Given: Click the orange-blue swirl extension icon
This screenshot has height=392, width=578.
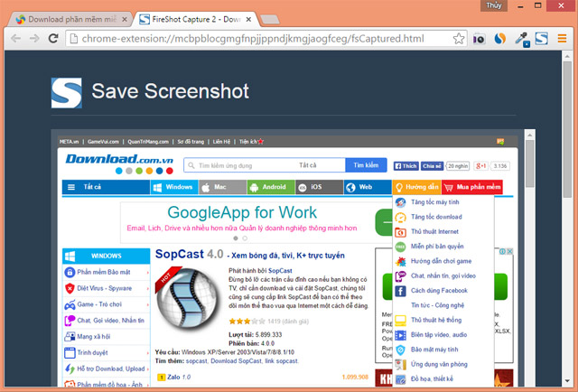Looking at the screenshot, I should tap(499, 38).
